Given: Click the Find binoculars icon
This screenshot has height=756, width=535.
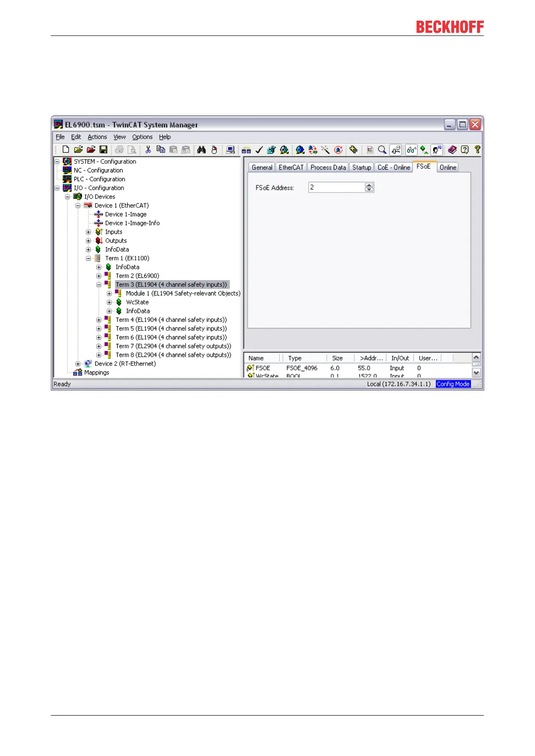Looking at the screenshot, I should (x=202, y=149).
